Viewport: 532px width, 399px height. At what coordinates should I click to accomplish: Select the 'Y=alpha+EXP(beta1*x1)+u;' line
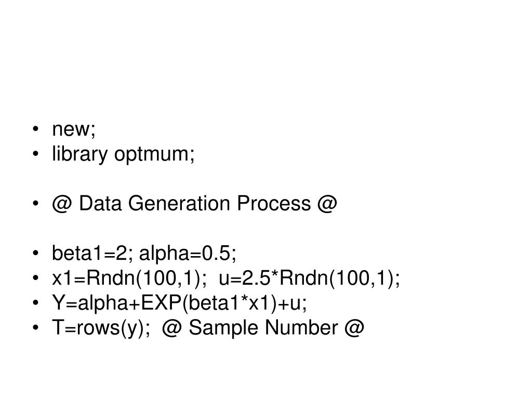(x=179, y=303)
